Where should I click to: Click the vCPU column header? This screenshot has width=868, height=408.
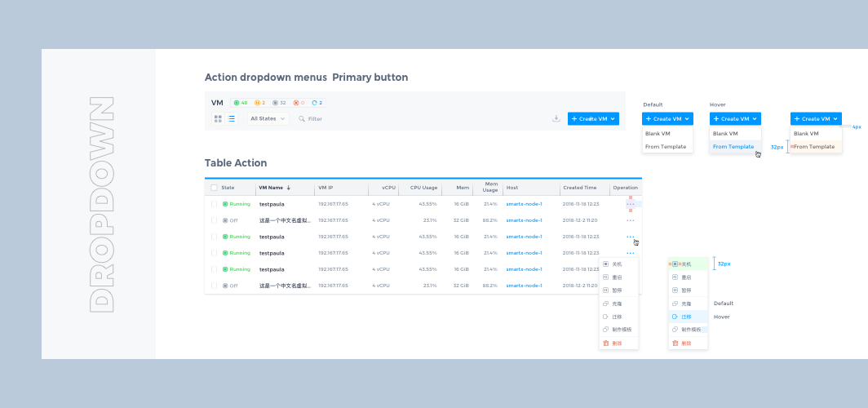coord(389,188)
